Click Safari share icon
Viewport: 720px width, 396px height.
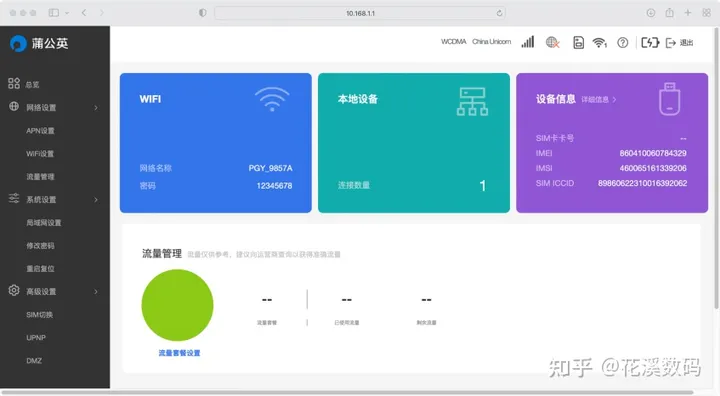pos(669,13)
